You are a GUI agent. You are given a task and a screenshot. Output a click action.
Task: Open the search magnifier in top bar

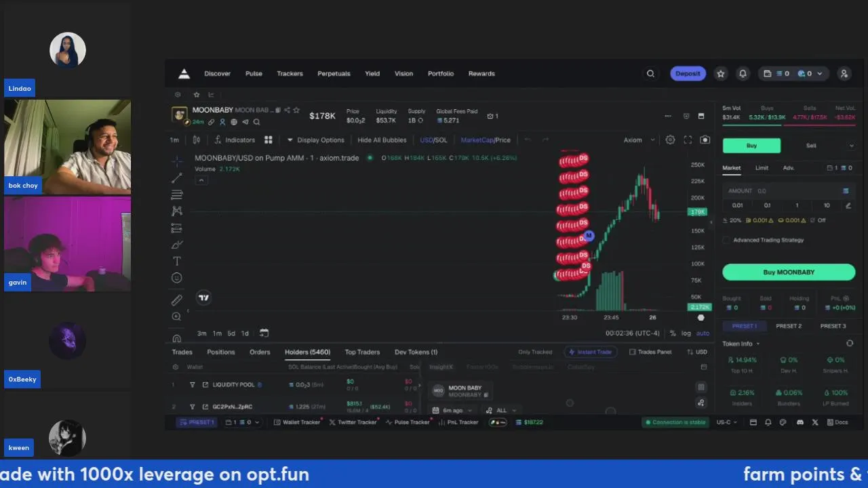coord(650,74)
